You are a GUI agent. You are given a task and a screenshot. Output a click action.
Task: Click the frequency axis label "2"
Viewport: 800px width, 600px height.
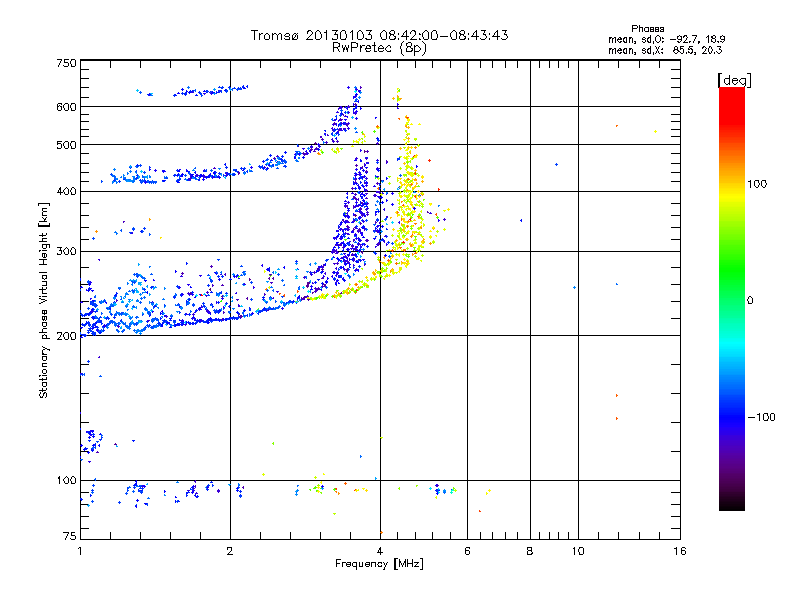pyautogui.click(x=230, y=551)
